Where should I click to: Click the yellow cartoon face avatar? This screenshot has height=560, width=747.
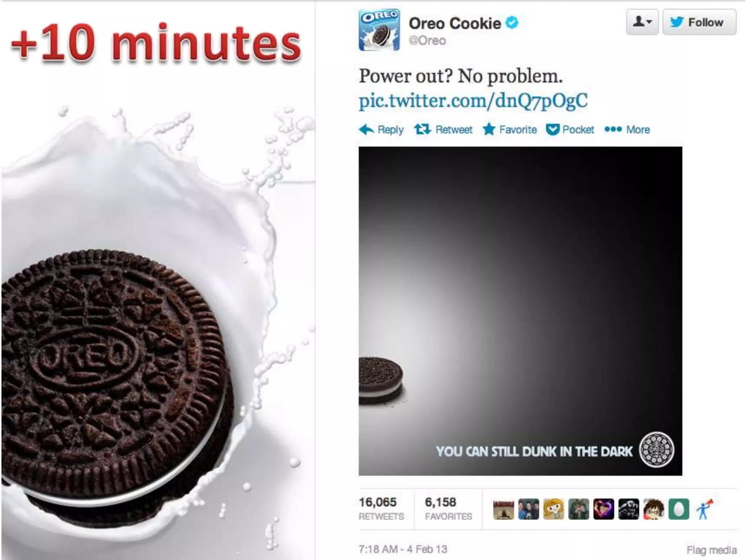click(x=553, y=509)
